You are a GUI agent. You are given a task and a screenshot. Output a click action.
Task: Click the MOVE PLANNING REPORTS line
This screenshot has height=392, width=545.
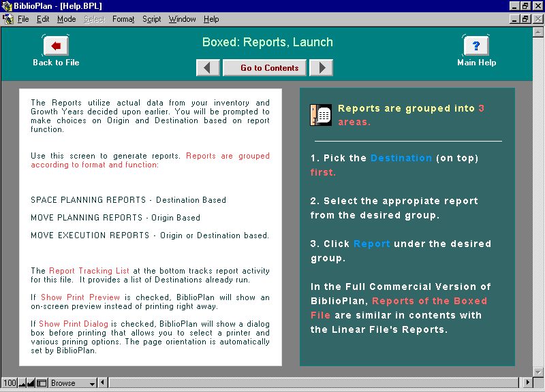(115, 218)
